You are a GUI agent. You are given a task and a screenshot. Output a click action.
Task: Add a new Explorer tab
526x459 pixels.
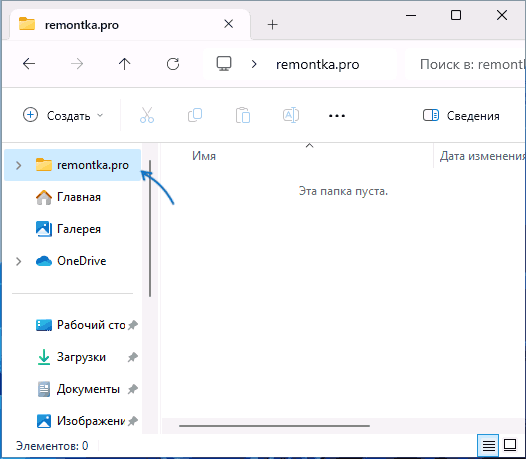(x=272, y=24)
